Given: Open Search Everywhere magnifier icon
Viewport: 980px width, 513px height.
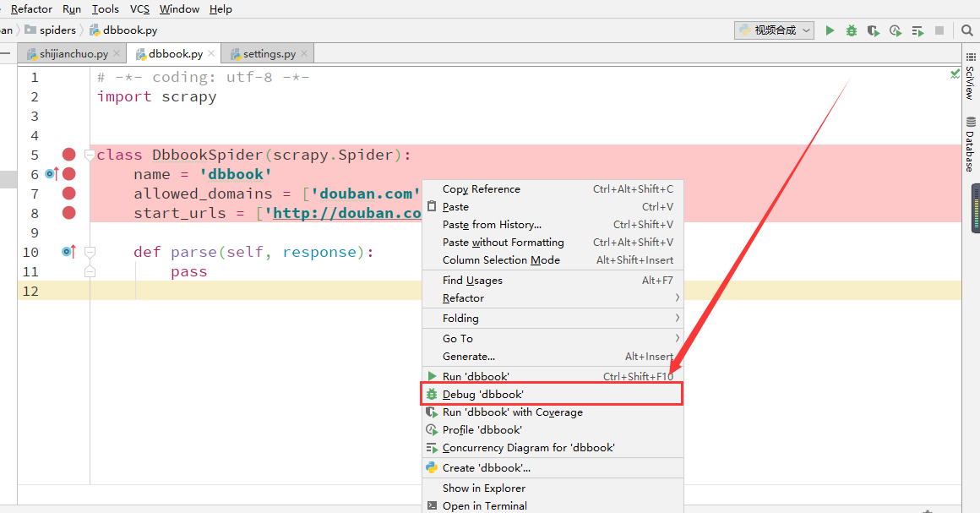Looking at the screenshot, I should tap(966, 30).
